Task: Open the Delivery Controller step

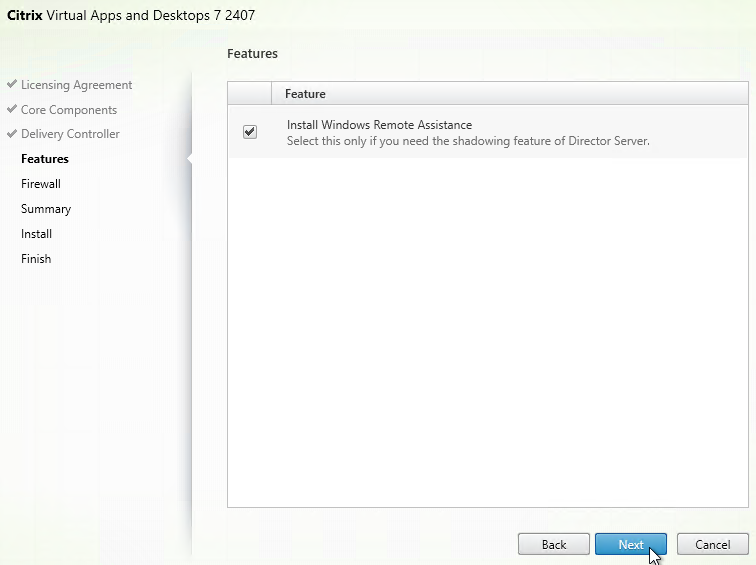Action: tap(70, 134)
